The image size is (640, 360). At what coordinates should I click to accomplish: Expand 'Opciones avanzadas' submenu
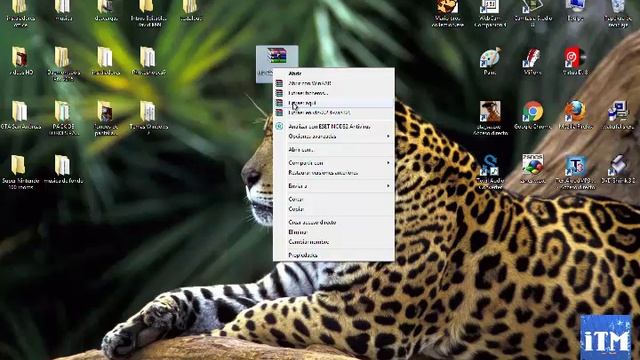(x=333, y=136)
